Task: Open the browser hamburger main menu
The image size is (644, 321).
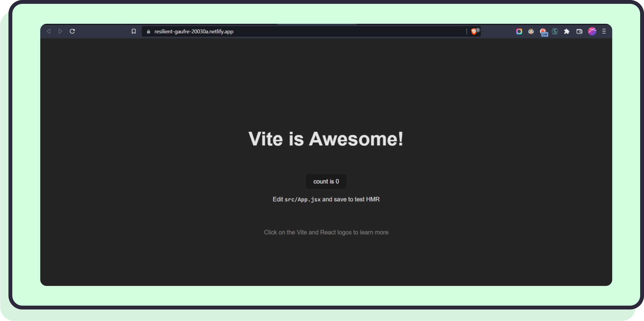Action: point(604,31)
